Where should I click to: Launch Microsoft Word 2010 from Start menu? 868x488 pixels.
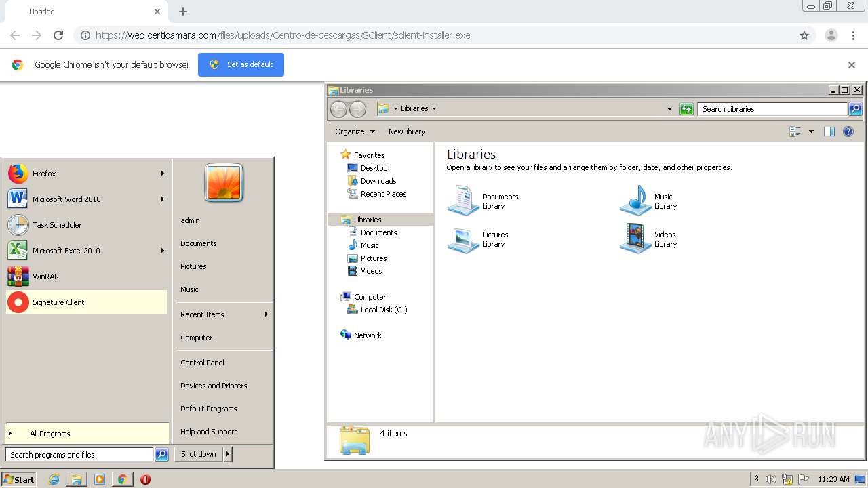pyautogui.click(x=87, y=199)
